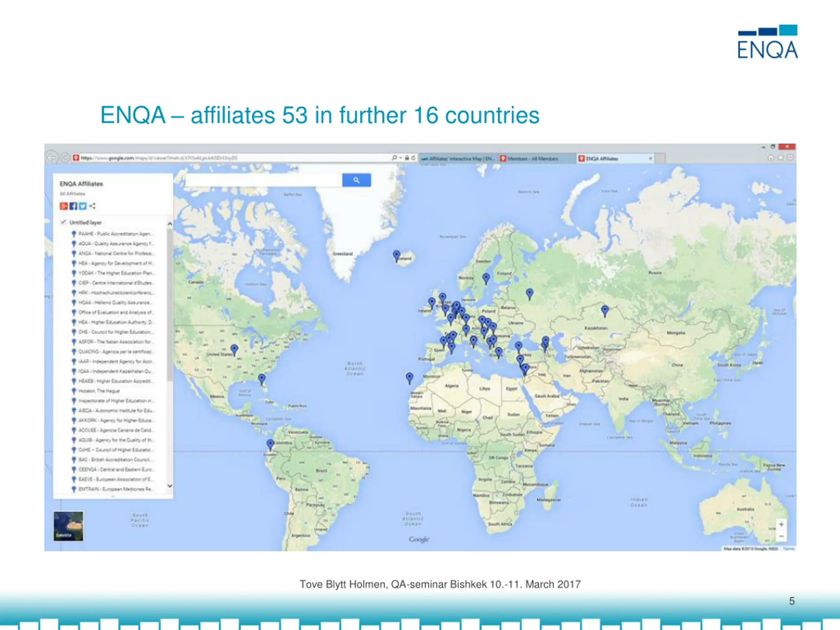The height and width of the screenshot is (630, 840).
Task: Click the browser forward arrow button
Action: tap(65, 157)
